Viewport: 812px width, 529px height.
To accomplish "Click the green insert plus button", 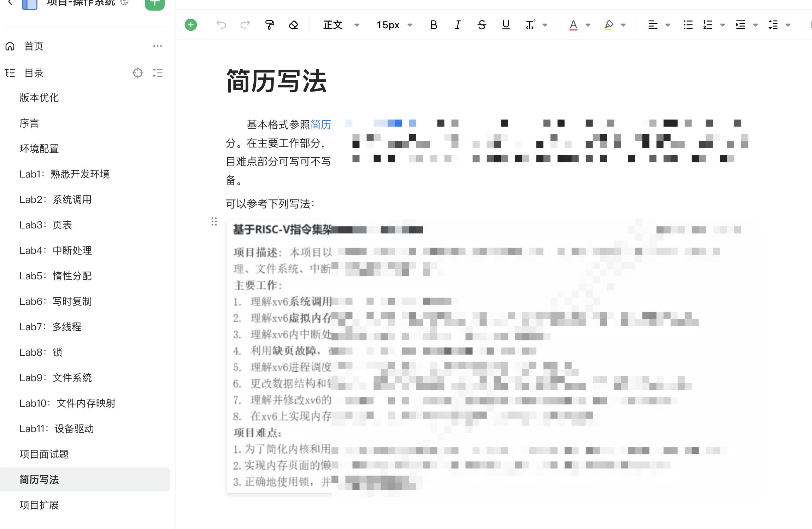I will pyautogui.click(x=191, y=25).
